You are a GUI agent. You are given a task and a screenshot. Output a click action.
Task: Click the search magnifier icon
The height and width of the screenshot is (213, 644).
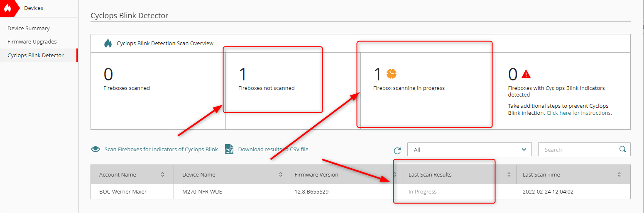622,149
